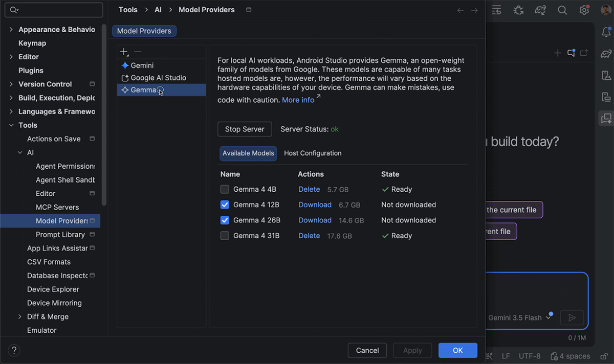Uncheck the Gemma 4 12B checkbox
The width and height of the screenshot is (614, 364).
click(225, 204)
